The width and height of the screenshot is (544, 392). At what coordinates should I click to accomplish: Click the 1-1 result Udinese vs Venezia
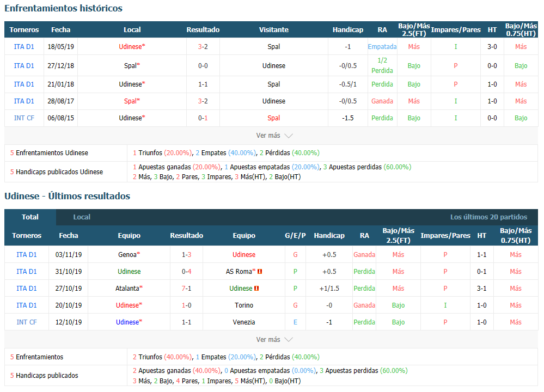point(186,322)
